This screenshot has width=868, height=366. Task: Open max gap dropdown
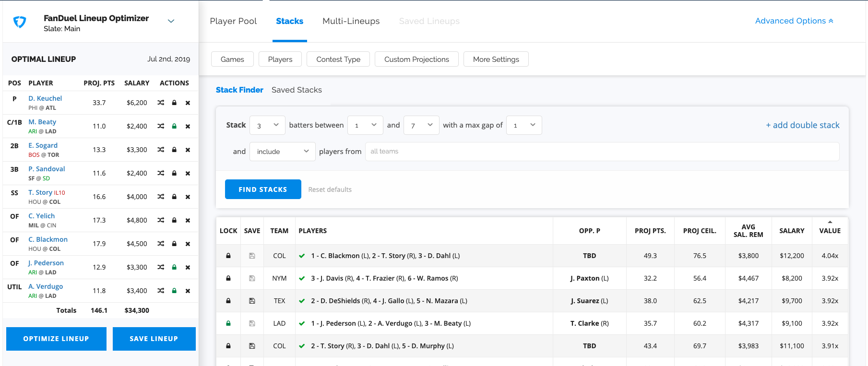(524, 125)
